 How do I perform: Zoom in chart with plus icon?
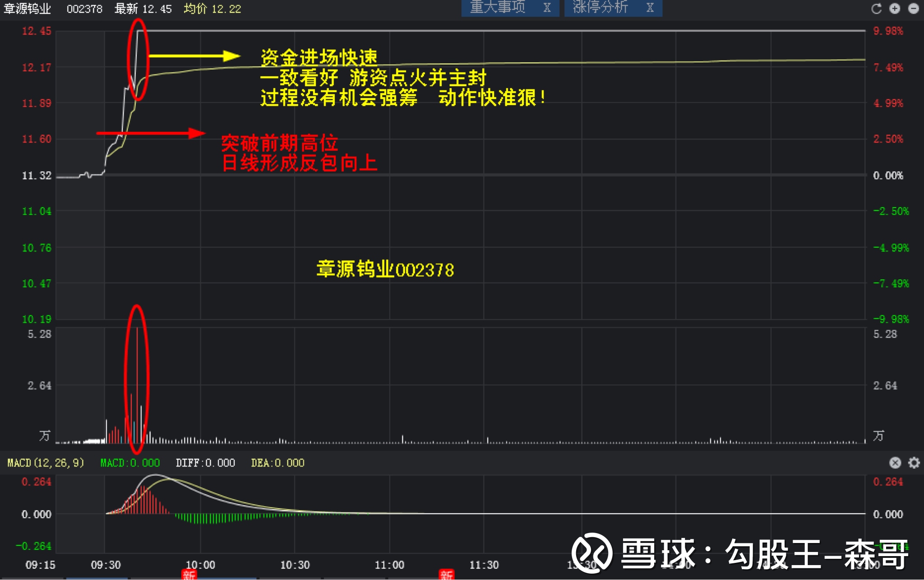point(895,9)
